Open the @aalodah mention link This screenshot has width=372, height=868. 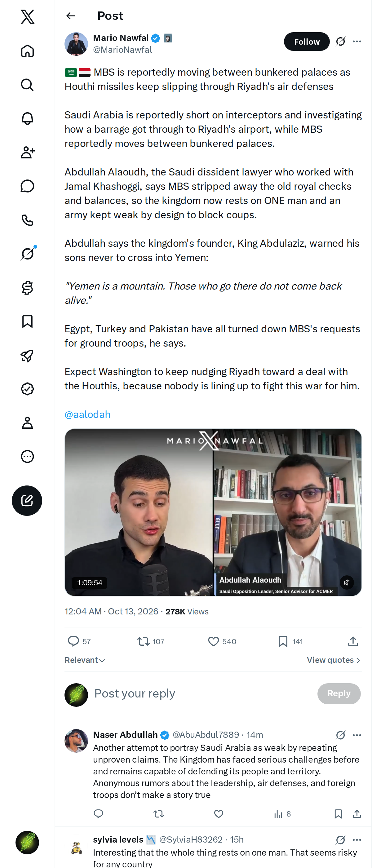87,414
